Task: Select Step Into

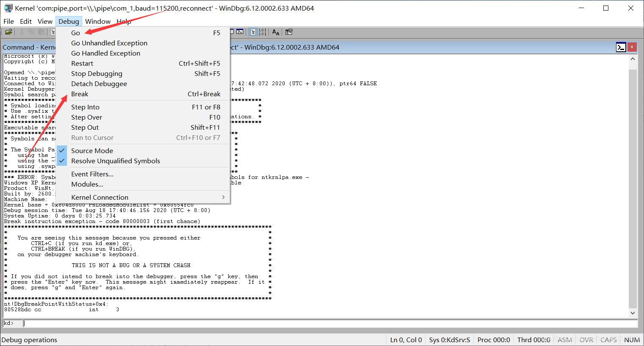Action: click(x=143, y=107)
